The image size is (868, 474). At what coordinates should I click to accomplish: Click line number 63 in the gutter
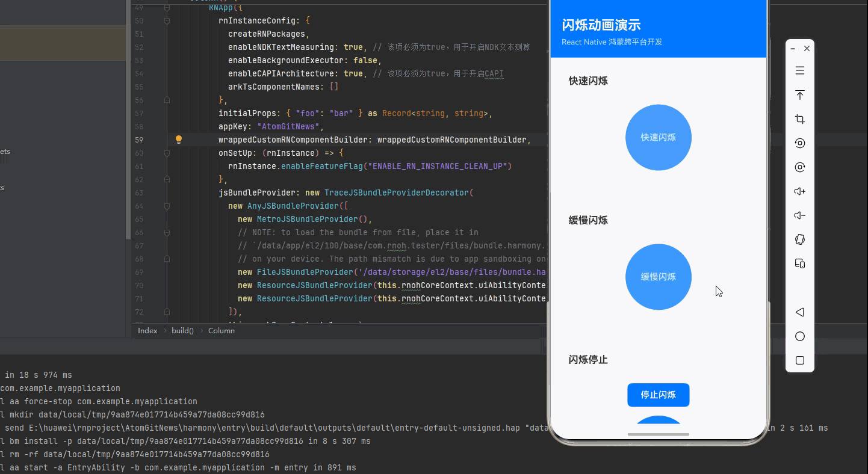click(x=138, y=192)
